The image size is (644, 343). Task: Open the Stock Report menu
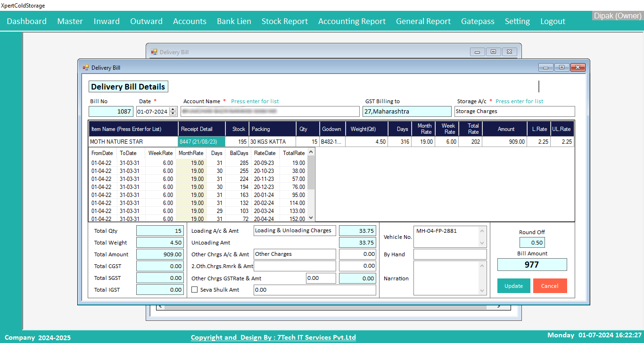[x=284, y=21]
